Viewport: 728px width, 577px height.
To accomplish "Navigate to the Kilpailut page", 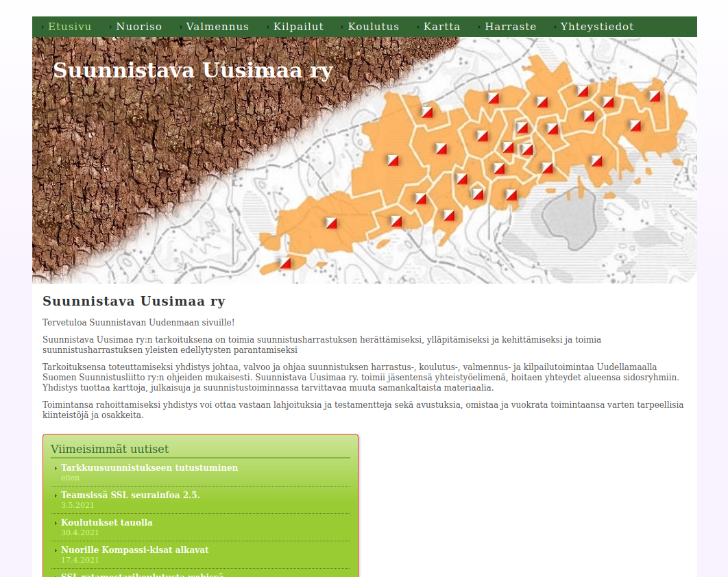I will tap(298, 27).
